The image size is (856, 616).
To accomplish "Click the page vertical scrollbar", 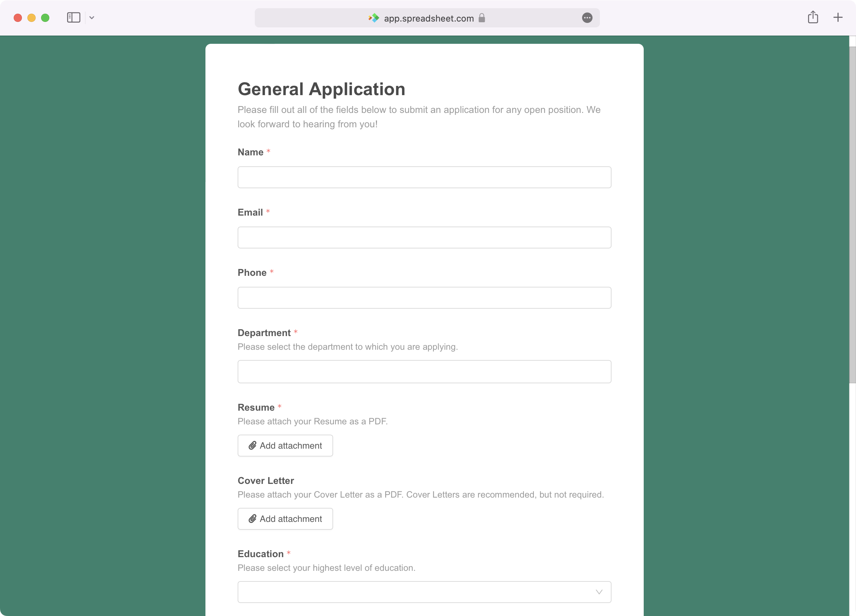I will (x=852, y=215).
